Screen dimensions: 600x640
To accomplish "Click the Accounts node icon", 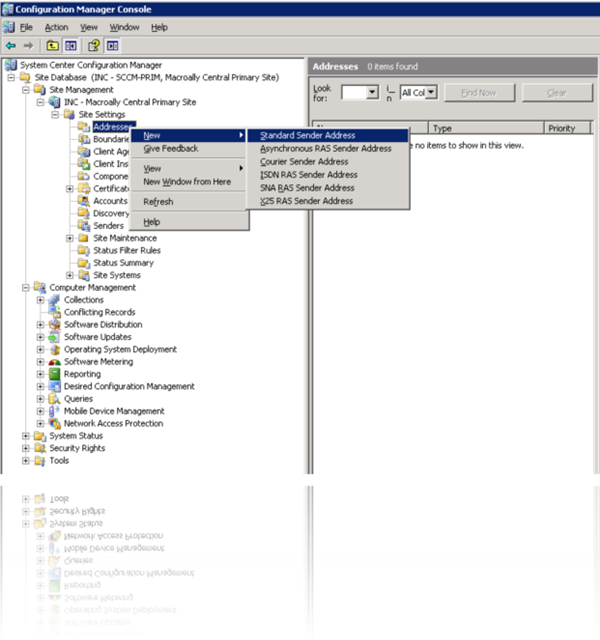I will click(84, 201).
